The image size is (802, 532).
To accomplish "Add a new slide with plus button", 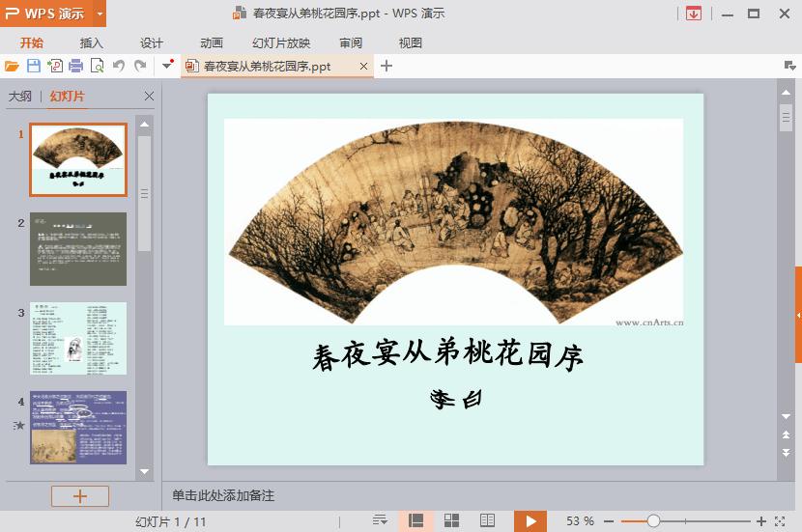I will tap(80, 496).
